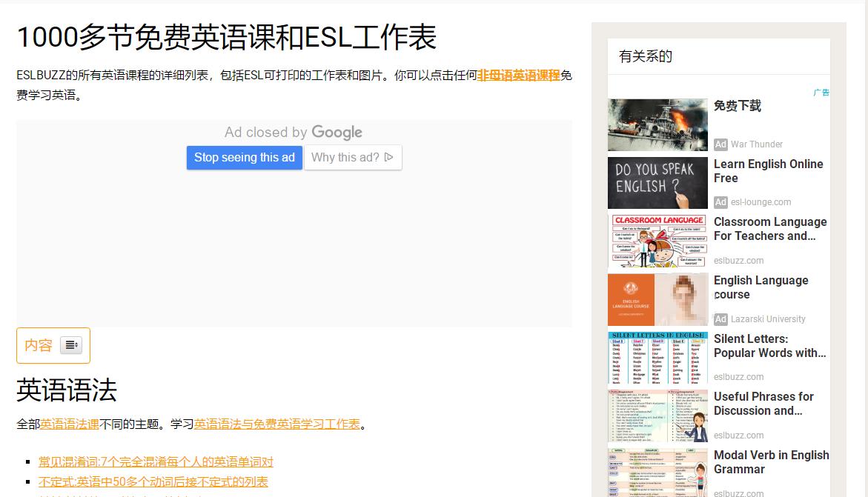
Task: Click the 'Why this ad?' button
Action: click(x=348, y=158)
